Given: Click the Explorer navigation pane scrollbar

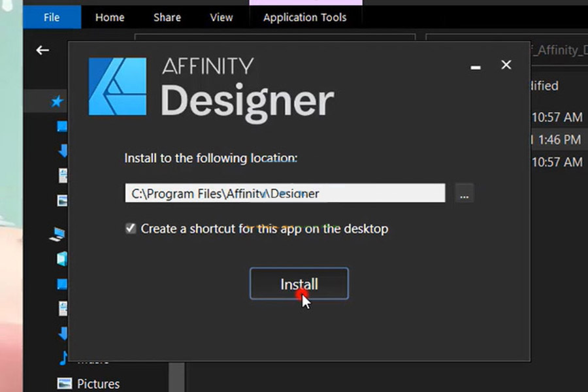Looking at the screenshot, I should (x=176, y=376).
